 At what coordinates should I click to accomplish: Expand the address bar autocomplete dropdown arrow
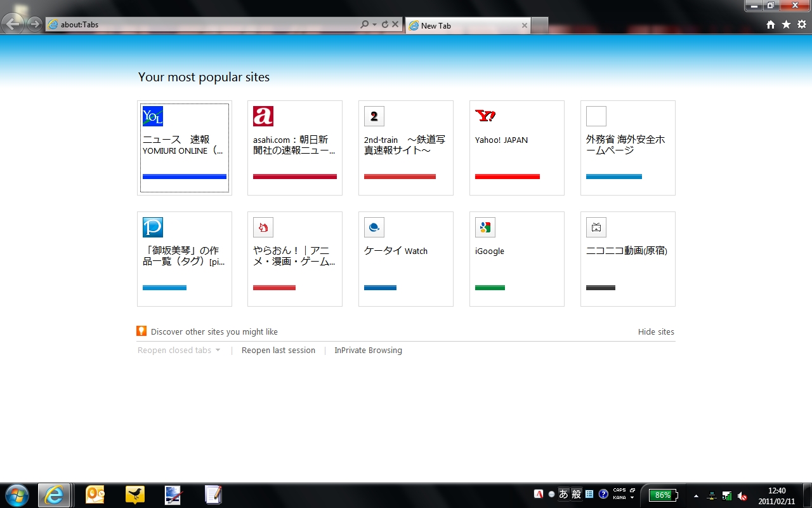[375, 25]
